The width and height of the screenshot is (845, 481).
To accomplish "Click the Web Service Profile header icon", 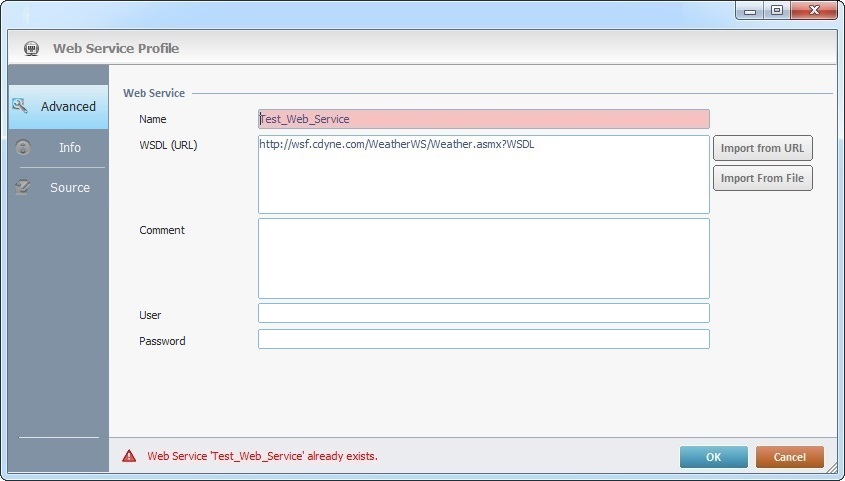I will [31, 48].
